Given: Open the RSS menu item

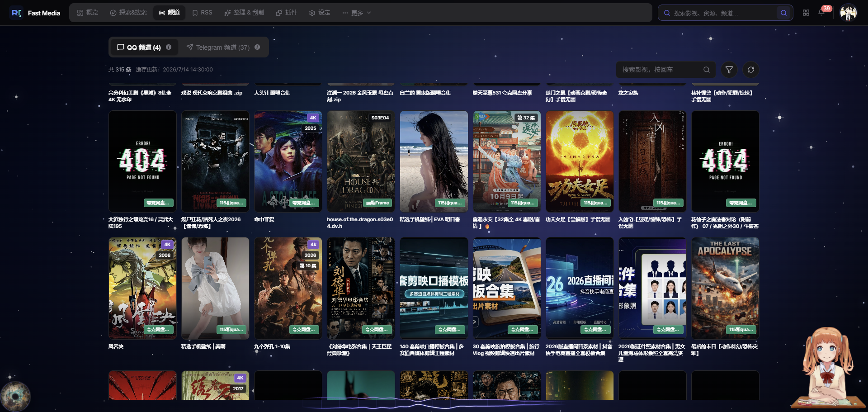Looking at the screenshot, I should coord(202,13).
